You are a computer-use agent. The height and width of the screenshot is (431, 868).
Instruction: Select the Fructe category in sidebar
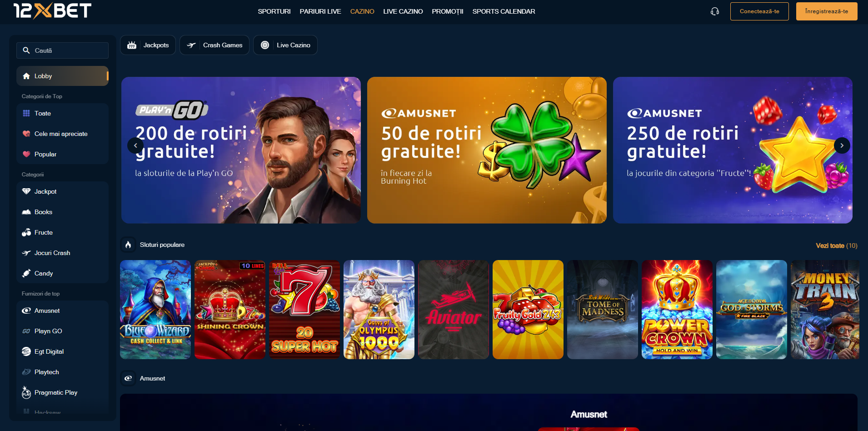click(62, 232)
